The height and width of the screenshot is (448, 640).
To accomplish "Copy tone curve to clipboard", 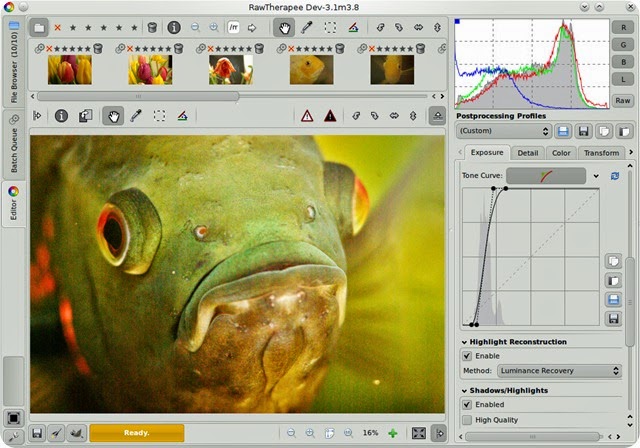I will coord(613,261).
